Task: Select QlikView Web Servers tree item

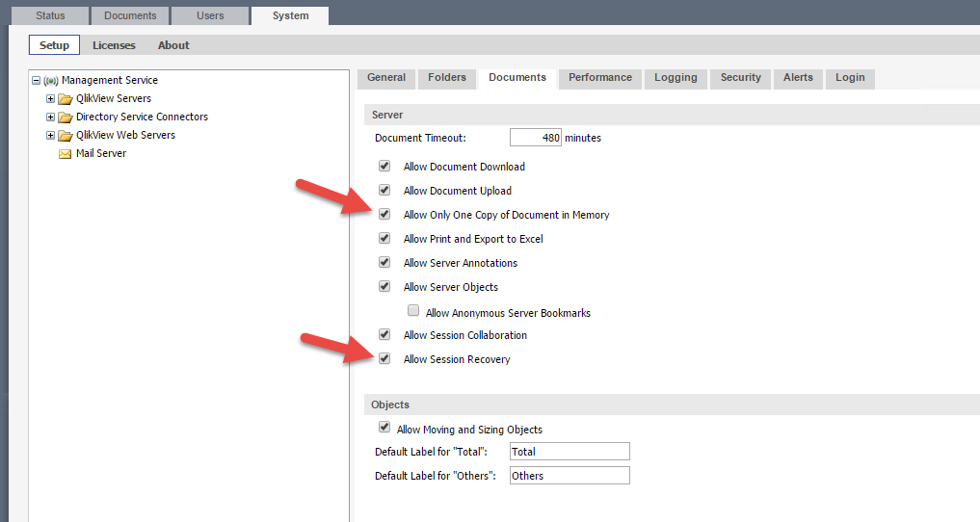Action: click(125, 135)
